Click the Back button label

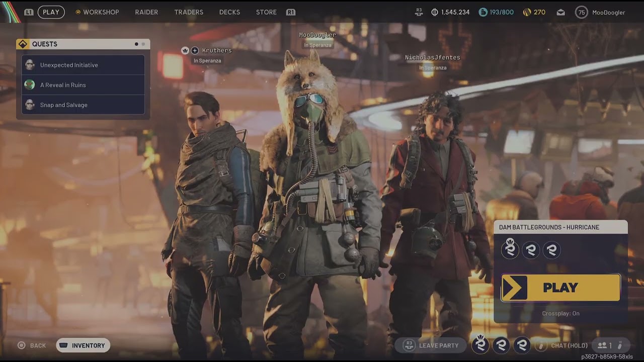[x=38, y=345]
